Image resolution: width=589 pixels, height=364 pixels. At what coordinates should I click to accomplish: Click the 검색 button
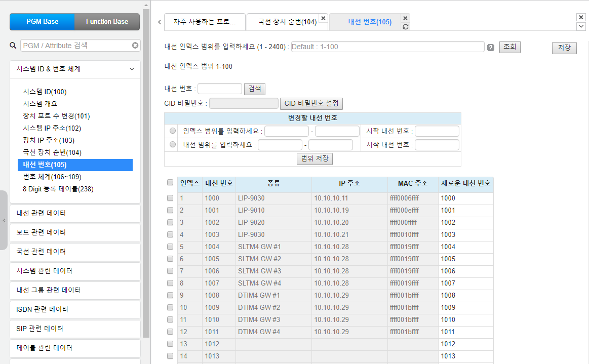tap(255, 89)
